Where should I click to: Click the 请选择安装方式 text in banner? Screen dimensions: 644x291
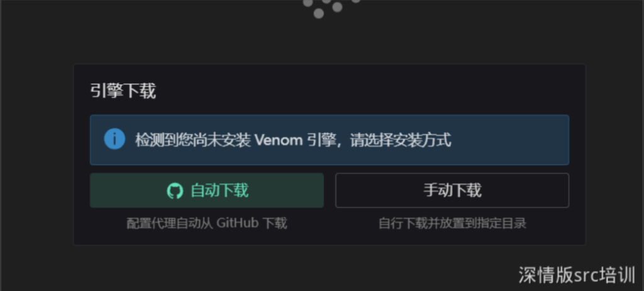401,140
